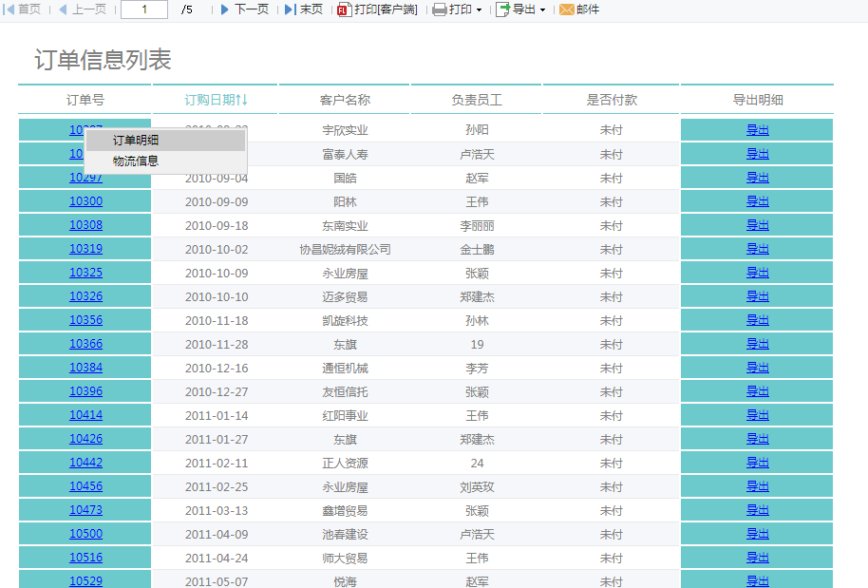Click 导出 link for 鑫增贸易 row
868x588 pixels.
757,510
